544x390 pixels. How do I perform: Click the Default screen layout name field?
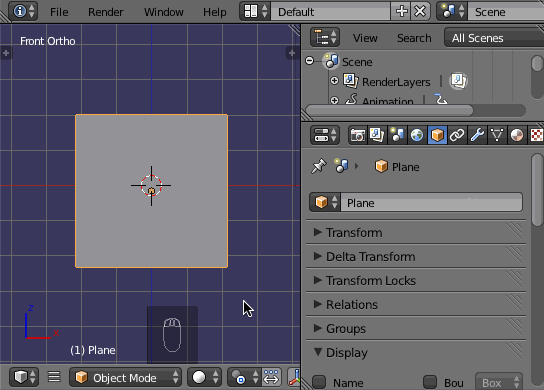[331, 11]
